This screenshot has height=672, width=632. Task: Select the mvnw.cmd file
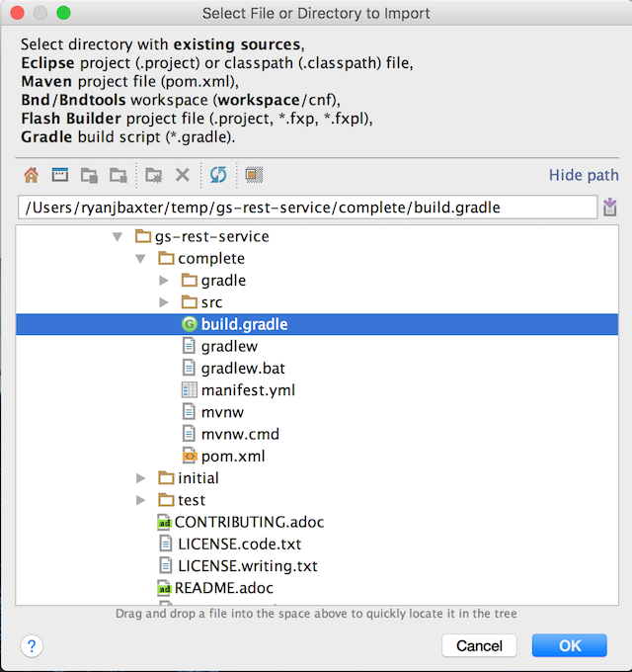(240, 434)
